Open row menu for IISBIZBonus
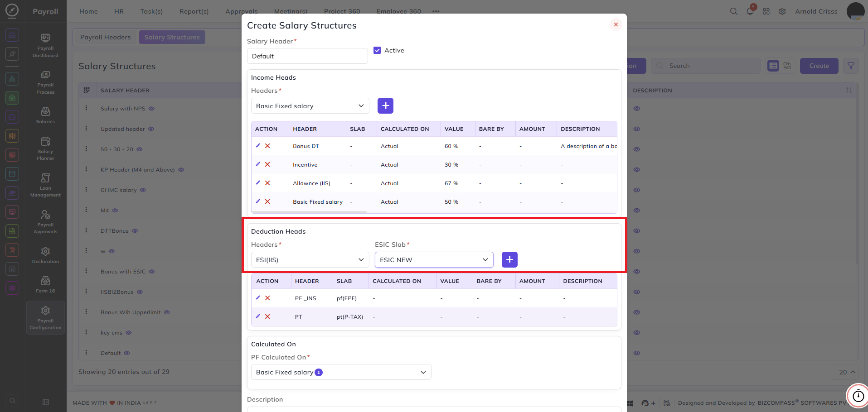 (x=86, y=292)
